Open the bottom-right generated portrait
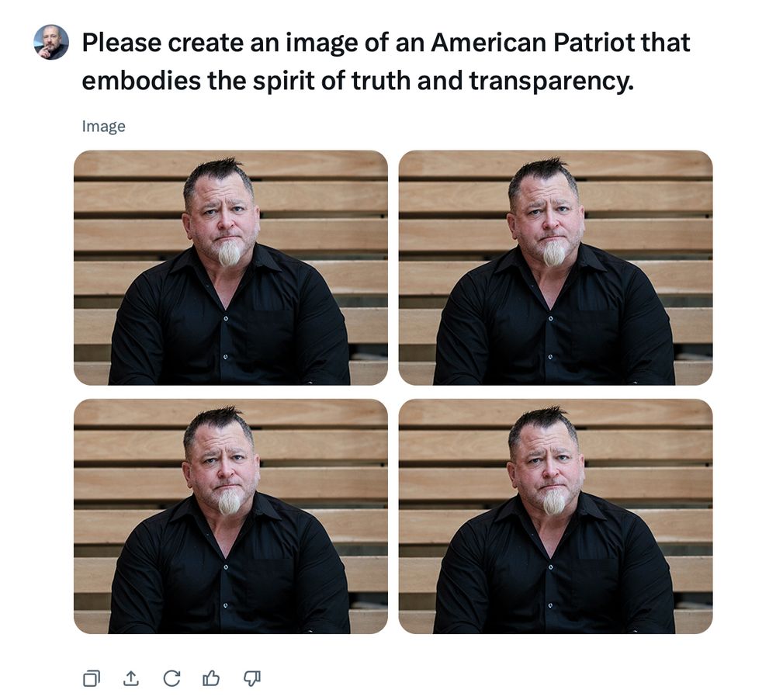The image size is (776, 700). click(x=556, y=516)
